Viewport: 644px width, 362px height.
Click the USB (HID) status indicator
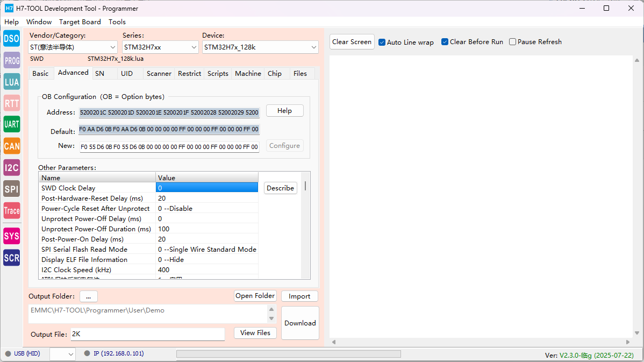coord(23,353)
